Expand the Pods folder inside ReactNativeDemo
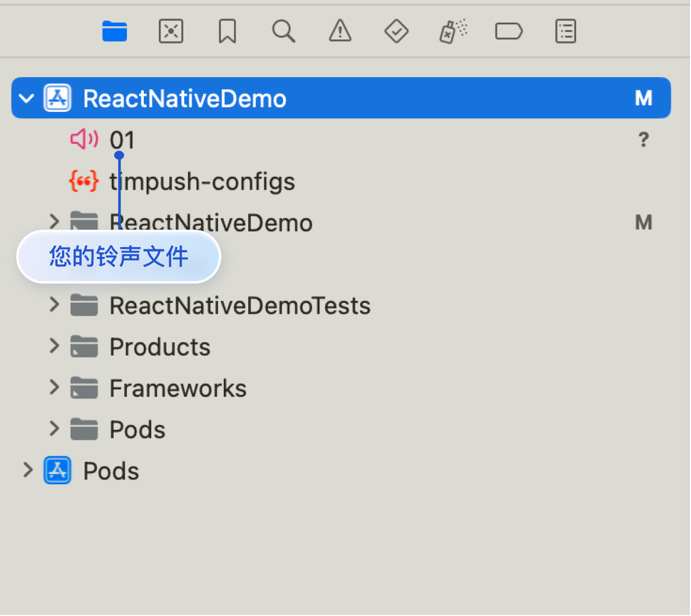This screenshot has height=616, width=691. click(x=54, y=429)
